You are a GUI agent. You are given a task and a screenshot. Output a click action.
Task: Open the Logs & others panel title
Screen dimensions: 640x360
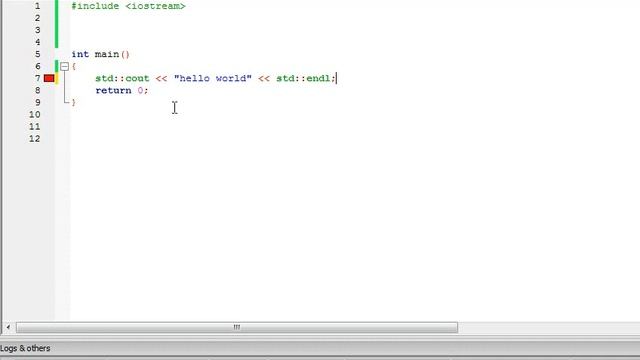(x=25, y=348)
